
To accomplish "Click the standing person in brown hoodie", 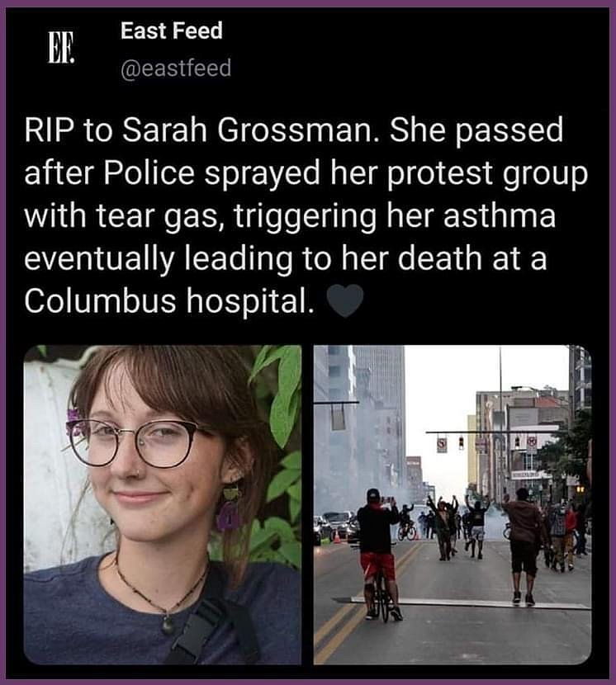I will [524, 546].
